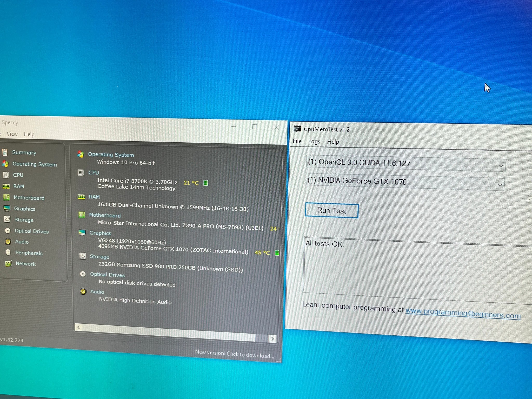Click the Graphics monitor icon in sidebar
Screen dimensions: 532x399
coord(7,208)
